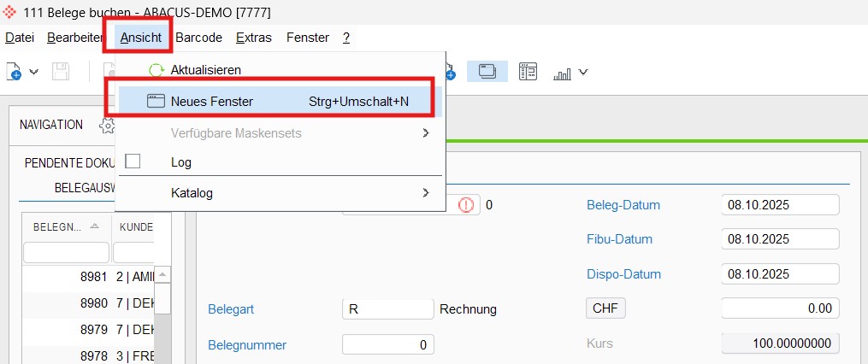Click the green Aktualisieren refresh icon
This screenshot has height=364, width=868.
pos(156,70)
